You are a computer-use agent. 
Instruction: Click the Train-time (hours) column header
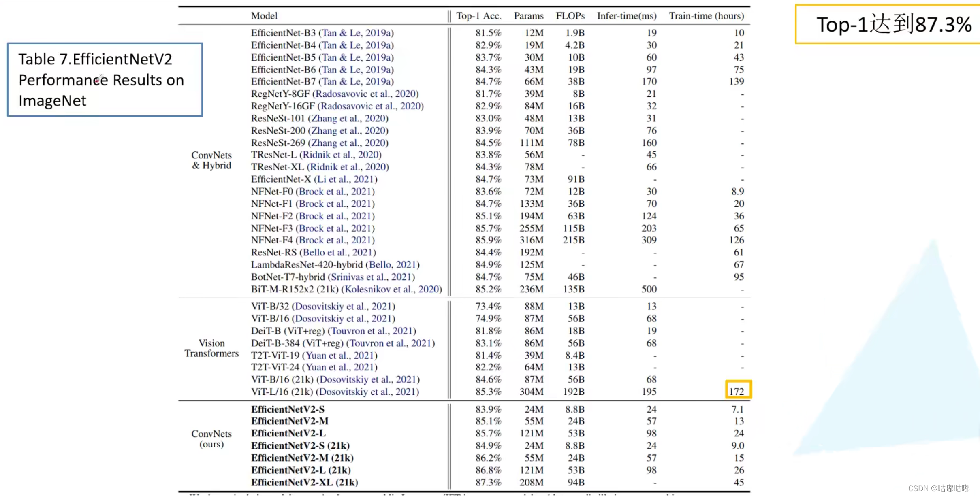706,16
